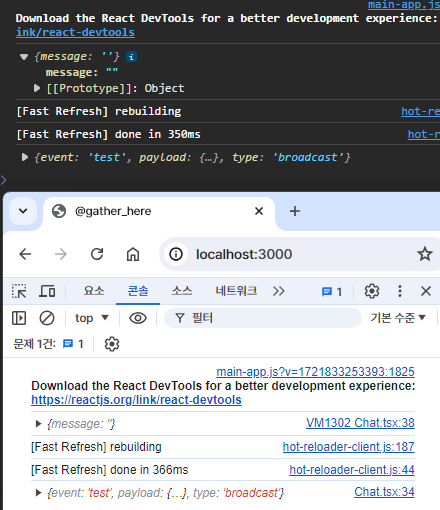This screenshot has height=510, width=440.
Task: Open console issues settings gear
Action: pos(112,344)
